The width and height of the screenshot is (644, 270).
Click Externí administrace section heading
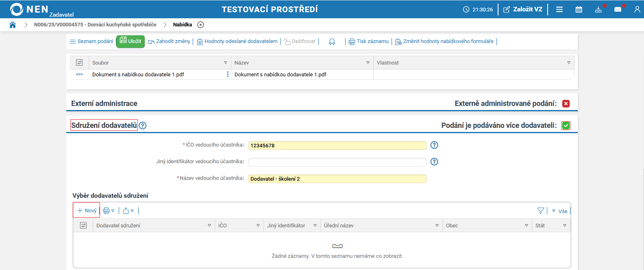coord(104,104)
